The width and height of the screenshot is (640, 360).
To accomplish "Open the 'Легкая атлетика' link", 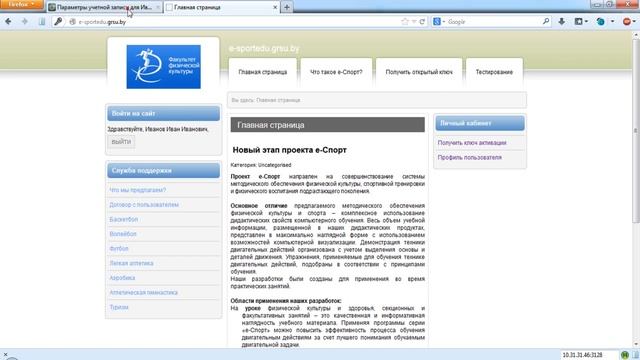I will point(131,263).
